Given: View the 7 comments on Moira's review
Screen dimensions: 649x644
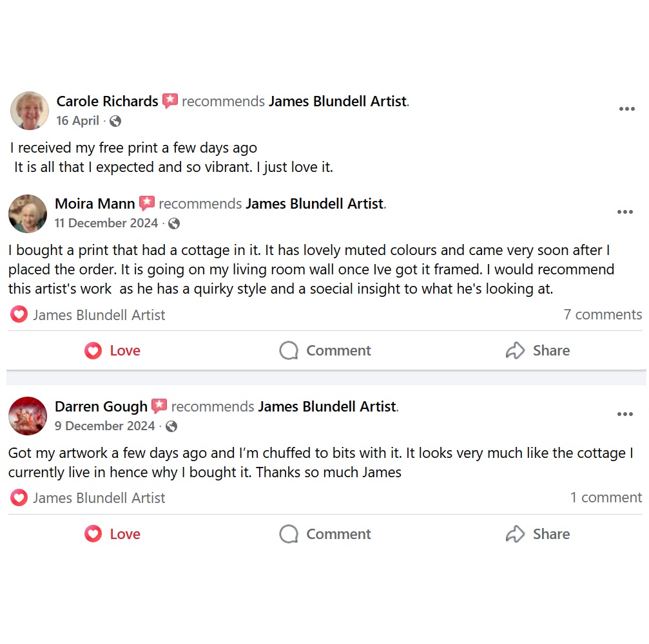Looking at the screenshot, I should click(603, 314).
